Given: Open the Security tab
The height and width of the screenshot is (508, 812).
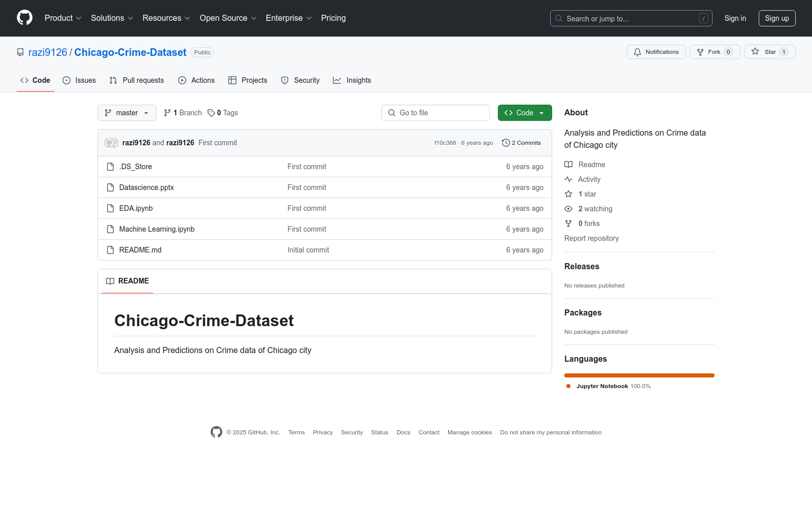Looking at the screenshot, I should click(x=300, y=80).
